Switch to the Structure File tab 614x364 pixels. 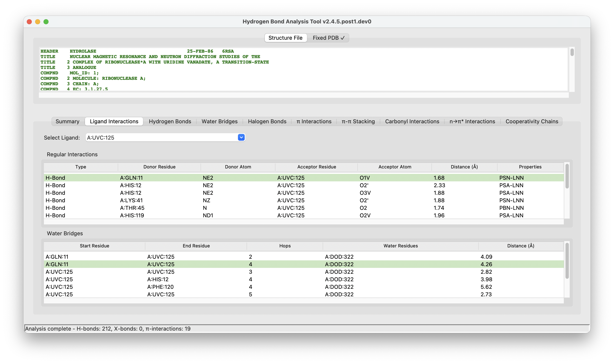[285, 38]
